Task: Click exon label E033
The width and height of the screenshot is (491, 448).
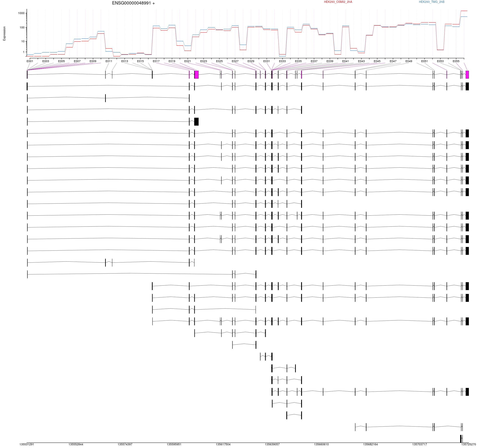Action: (x=282, y=61)
